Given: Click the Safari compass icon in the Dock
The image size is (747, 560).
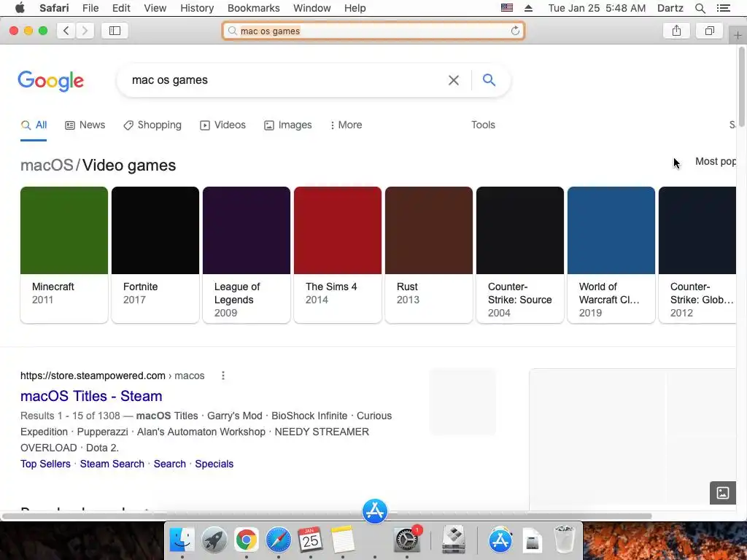Looking at the screenshot, I should (278, 540).
